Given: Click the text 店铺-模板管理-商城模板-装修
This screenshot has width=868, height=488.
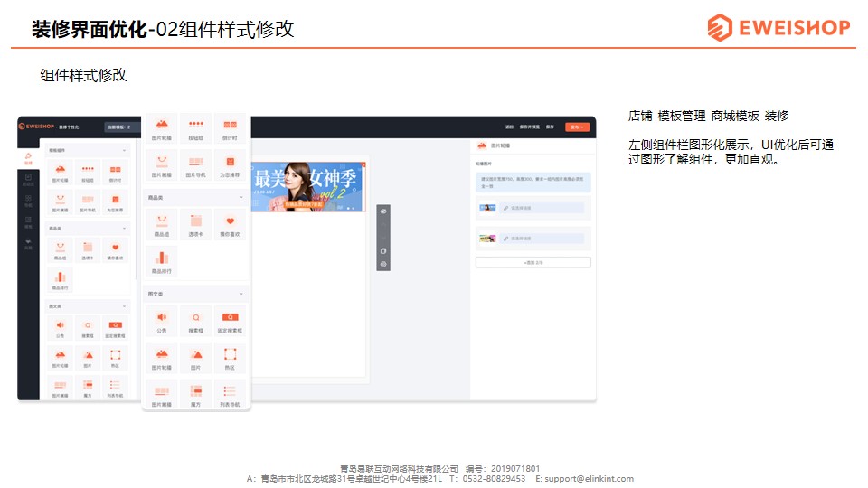Looking at the screenshot, I should [708, 116].
